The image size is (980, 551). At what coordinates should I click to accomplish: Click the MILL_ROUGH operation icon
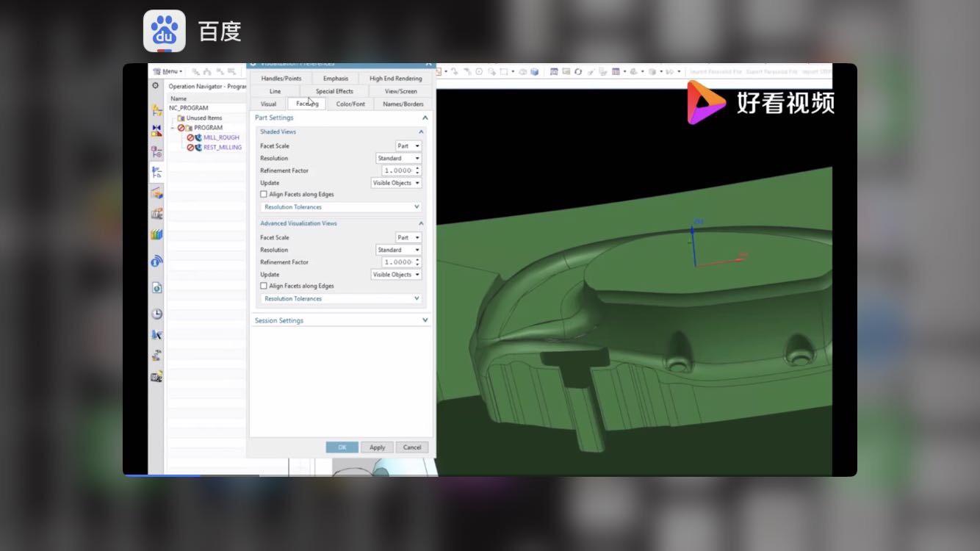(x=198, y=137)
